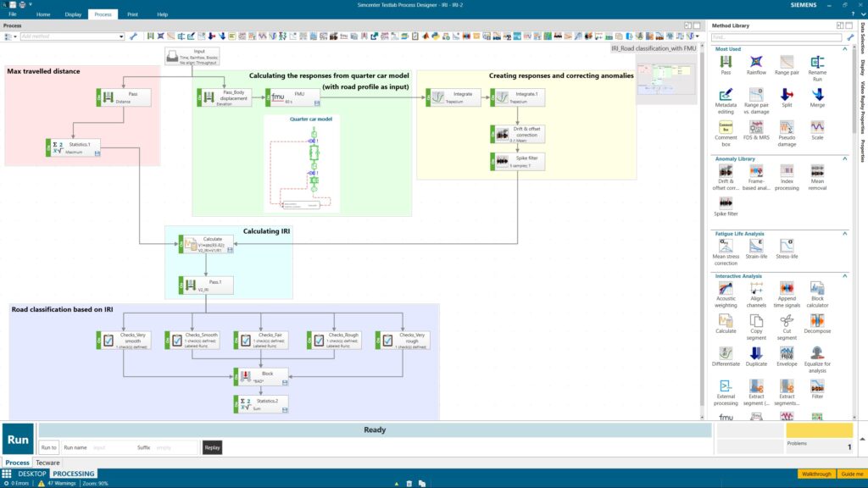Image resolution: width=868 pixels, height=488 pixels.
Task: Click the process overview minimap thumbnail
Action: (665, 79)
